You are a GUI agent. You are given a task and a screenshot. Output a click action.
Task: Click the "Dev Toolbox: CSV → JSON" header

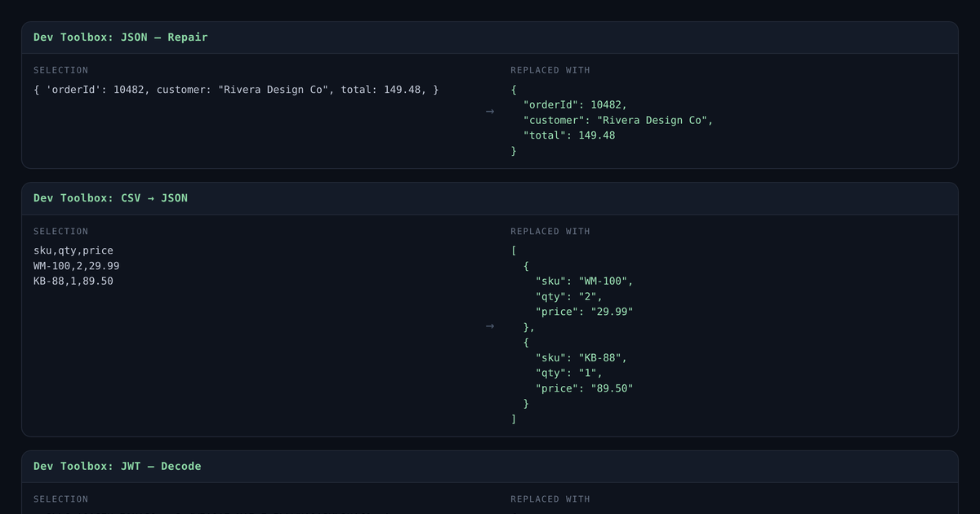coord(110,198)
